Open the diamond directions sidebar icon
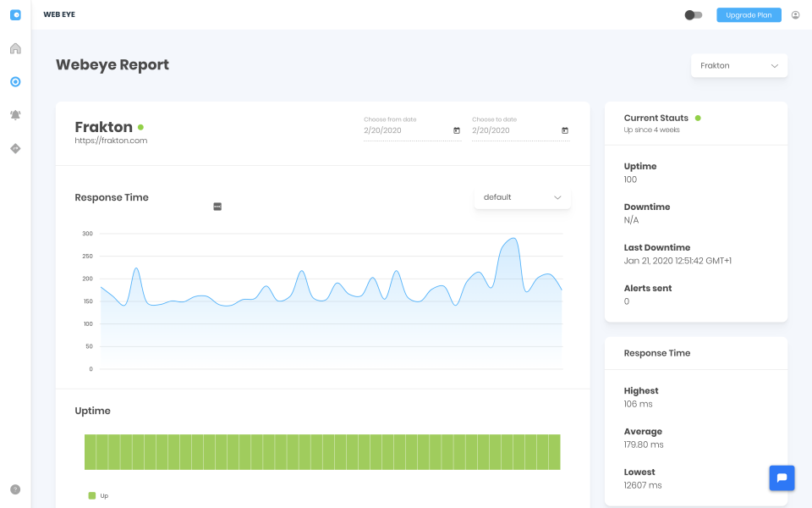This screenshot has height=508, width=812. coord(15,149)
